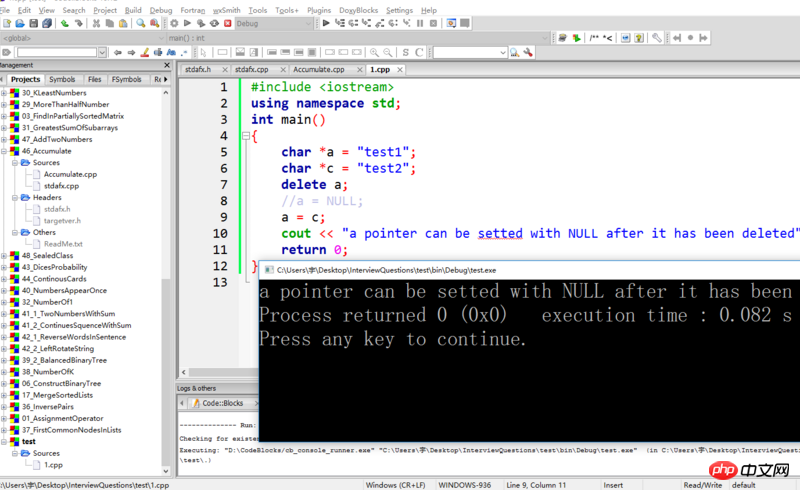Redo the edit

[79, 23]
